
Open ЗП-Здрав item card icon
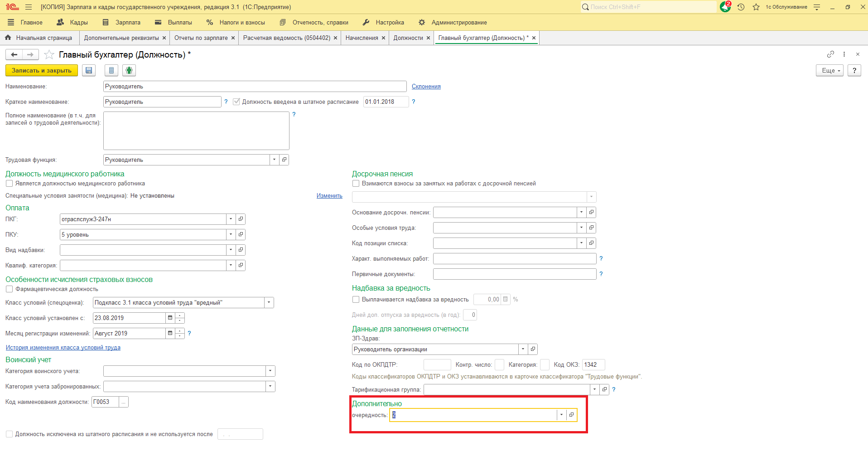point(533,349)
